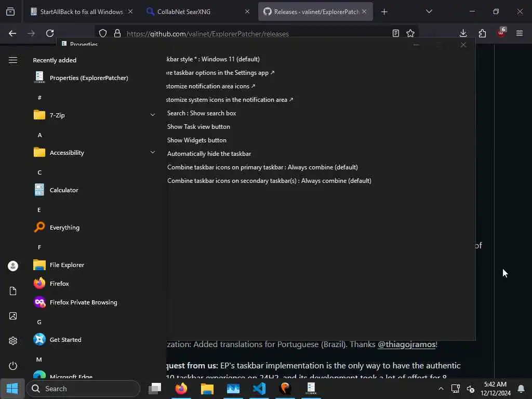This screenshot has width=532, height=399.
Task: Open more taskbar options in Settings app
Action: (x=220, y=73)
